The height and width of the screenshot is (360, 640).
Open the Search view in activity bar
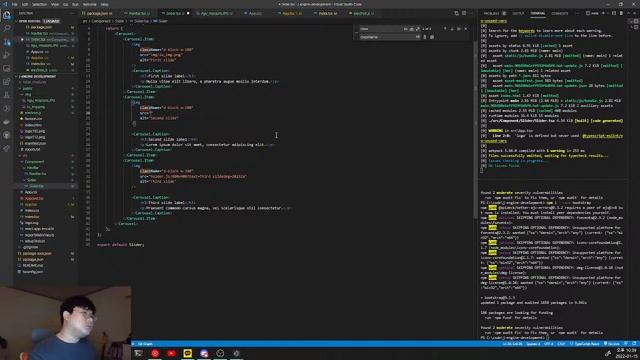click(x=7, y=29)
